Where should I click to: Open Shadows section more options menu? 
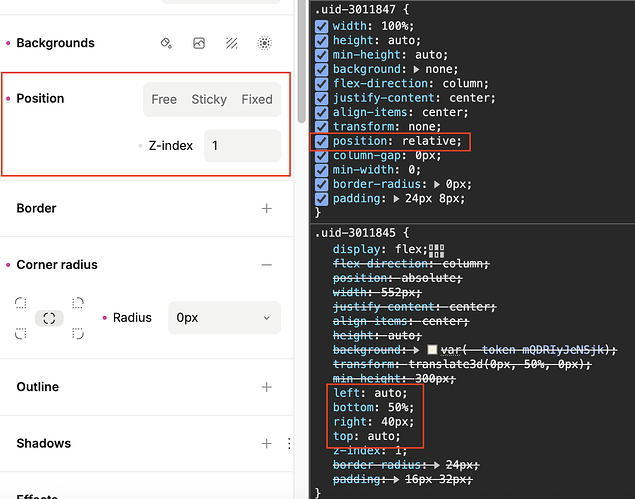coord(289,444)
